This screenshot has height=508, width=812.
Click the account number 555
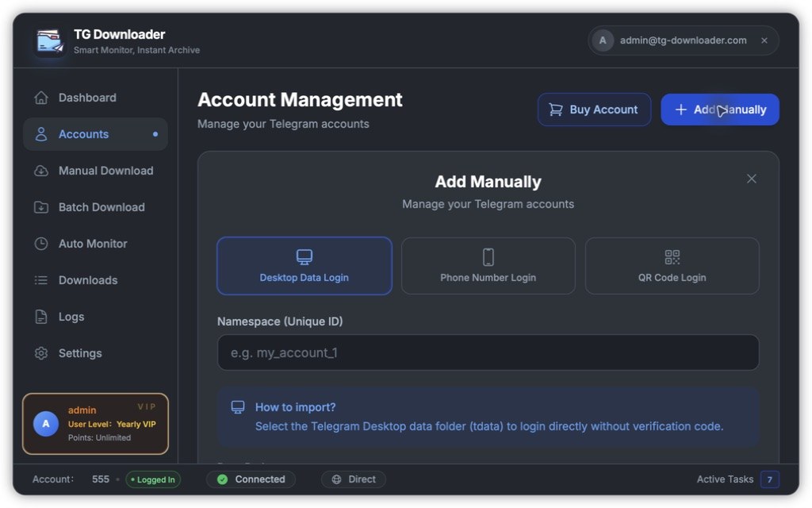(101, 479)
